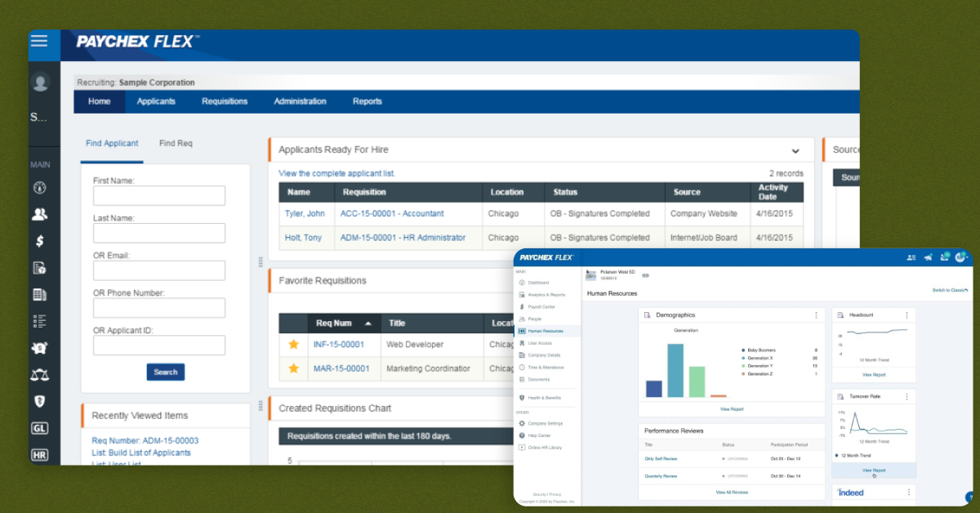Open Headcount card three-dot menu
980x513 pixels.
tap(906, 314)
